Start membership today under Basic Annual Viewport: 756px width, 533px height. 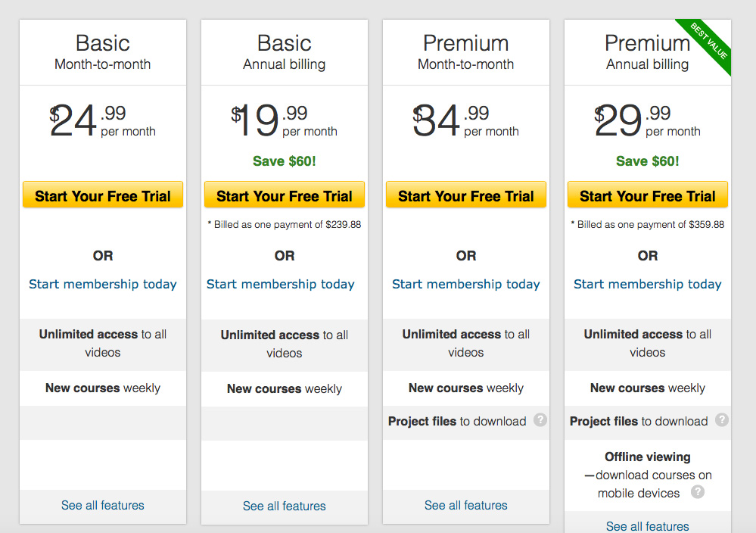[281, 284]
